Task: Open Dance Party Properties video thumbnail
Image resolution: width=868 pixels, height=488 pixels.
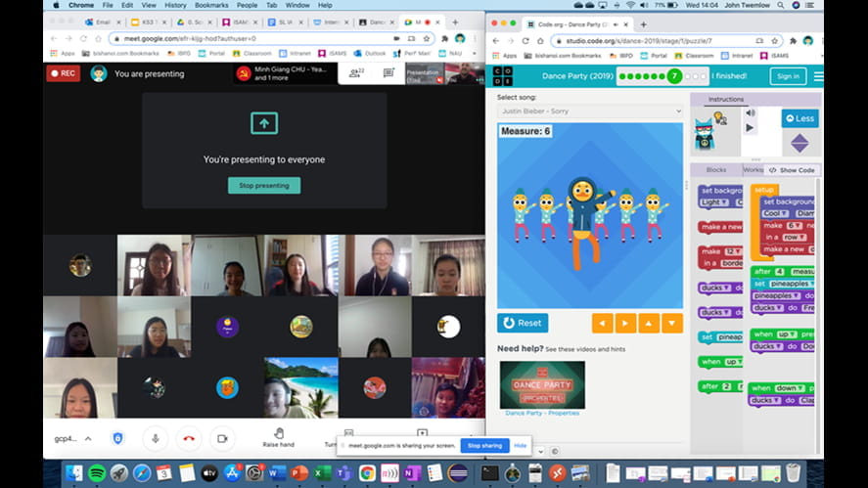Action: (x=542, y=385)
